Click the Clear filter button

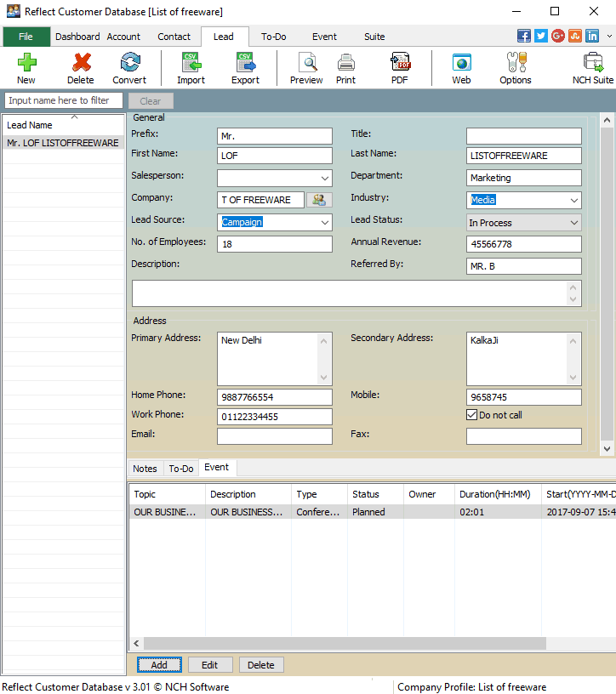[x=151, y=101]
